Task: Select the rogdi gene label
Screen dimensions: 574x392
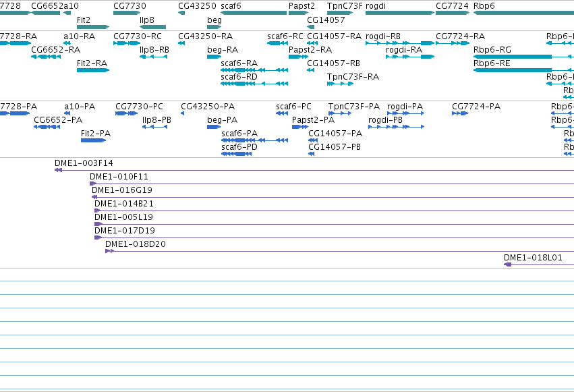Action: click(x=376, y=6)
